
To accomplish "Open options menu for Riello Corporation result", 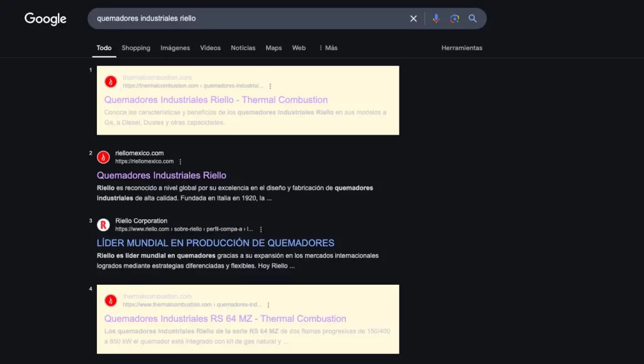I will 261,229.
